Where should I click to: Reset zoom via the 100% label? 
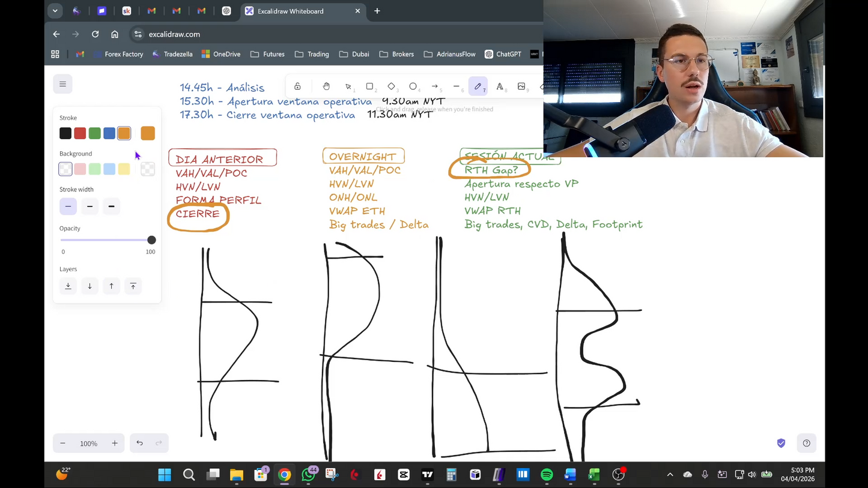[x=88, y=444]
